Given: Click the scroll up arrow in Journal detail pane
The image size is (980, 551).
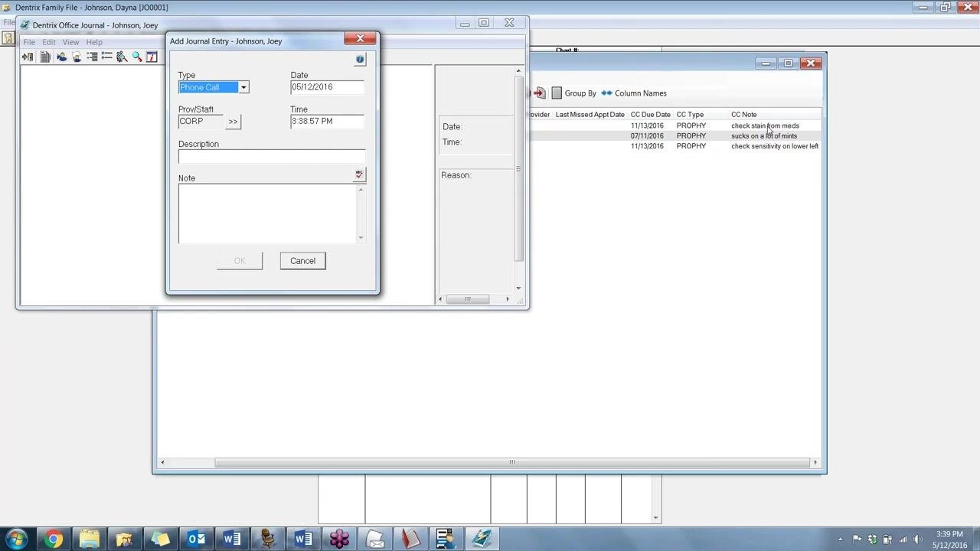Looking at the screenshot, I should 518,71.
